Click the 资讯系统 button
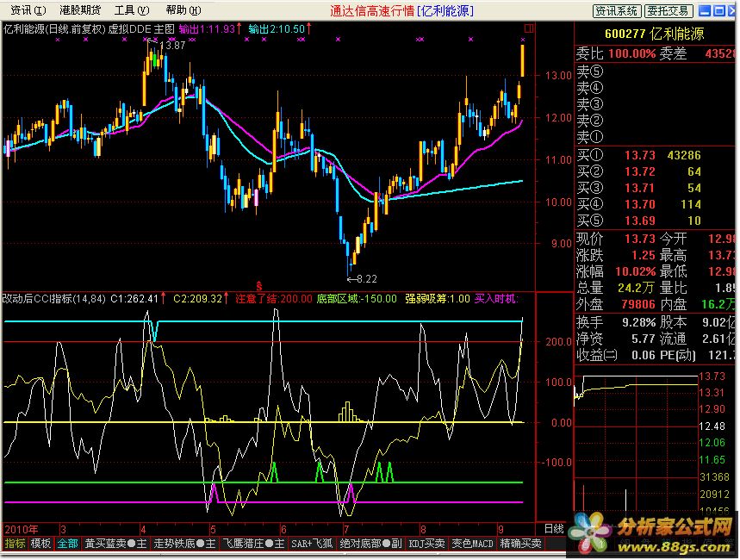The image size is (740, 560). [616, 11]
